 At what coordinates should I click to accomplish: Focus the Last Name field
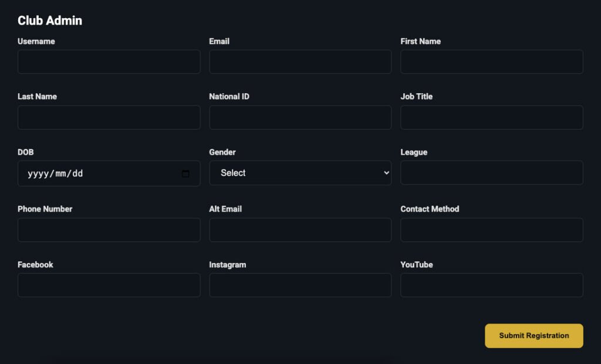click(x=109, y=117)
